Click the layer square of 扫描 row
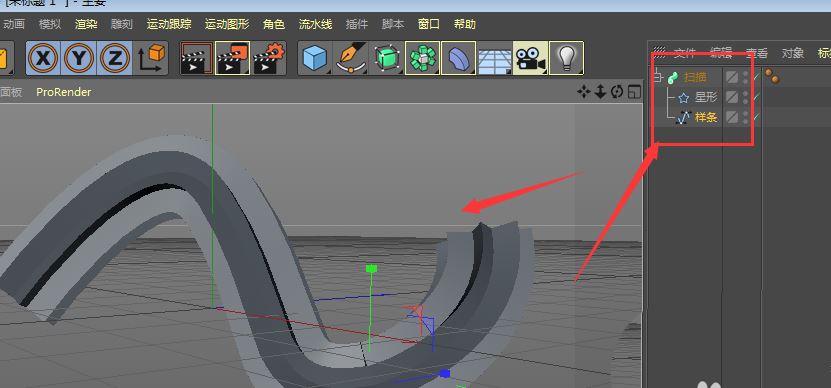 coord(732,77)
